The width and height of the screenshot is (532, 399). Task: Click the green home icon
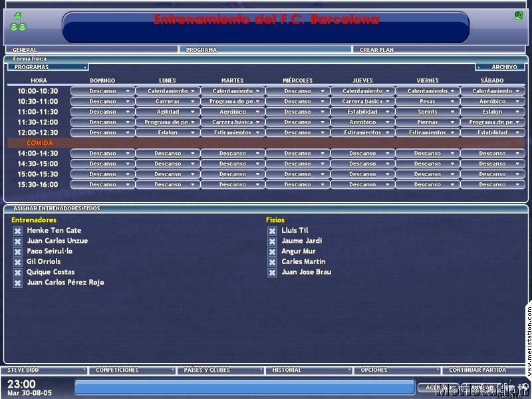click(17, 15)
